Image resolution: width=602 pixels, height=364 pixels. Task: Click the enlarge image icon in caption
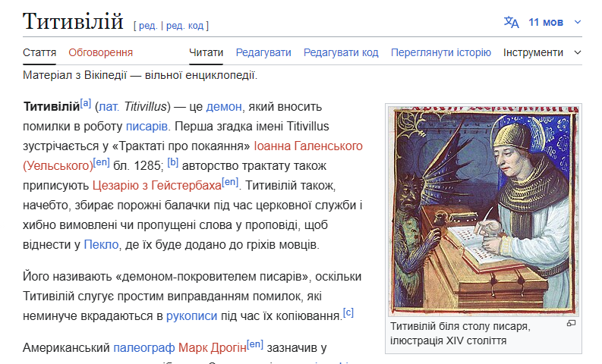[572, 323]
